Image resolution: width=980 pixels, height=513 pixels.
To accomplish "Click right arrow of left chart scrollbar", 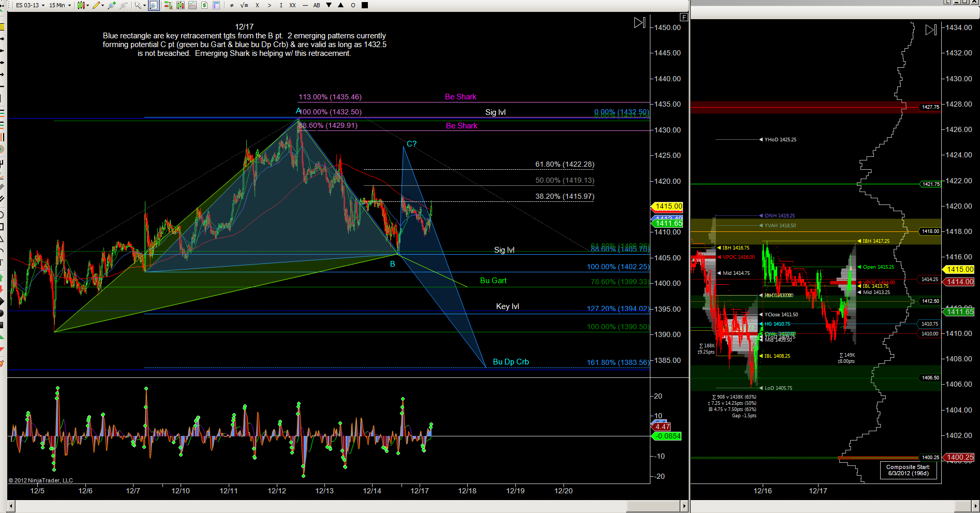I will 684,506.
